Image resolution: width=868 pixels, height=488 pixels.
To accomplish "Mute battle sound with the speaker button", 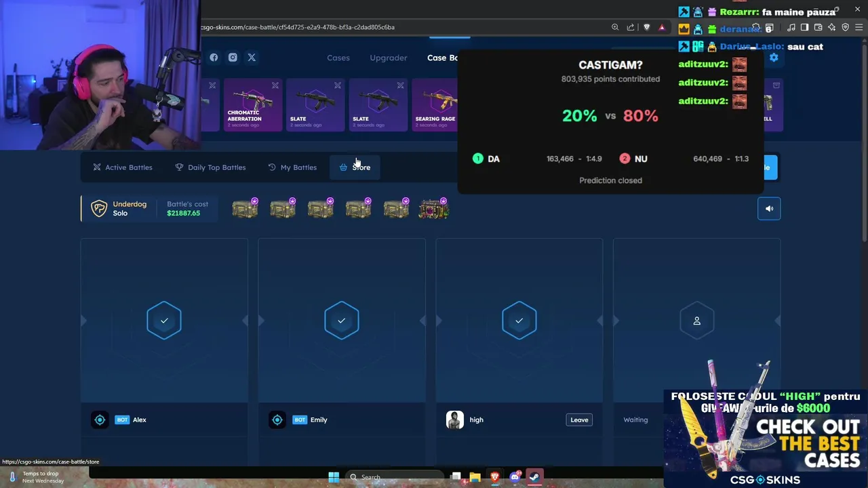I will click(x=769, y=209).
